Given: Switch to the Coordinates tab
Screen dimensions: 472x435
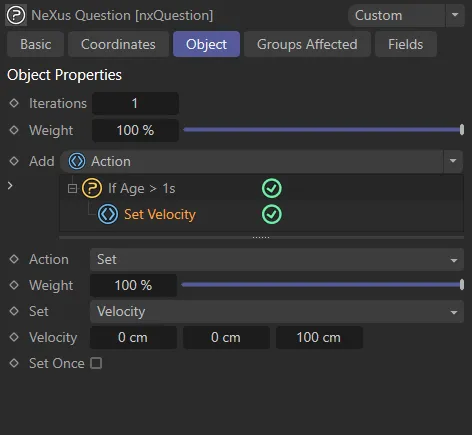Looking at the screenshot, I should click(x=118, y=44).
